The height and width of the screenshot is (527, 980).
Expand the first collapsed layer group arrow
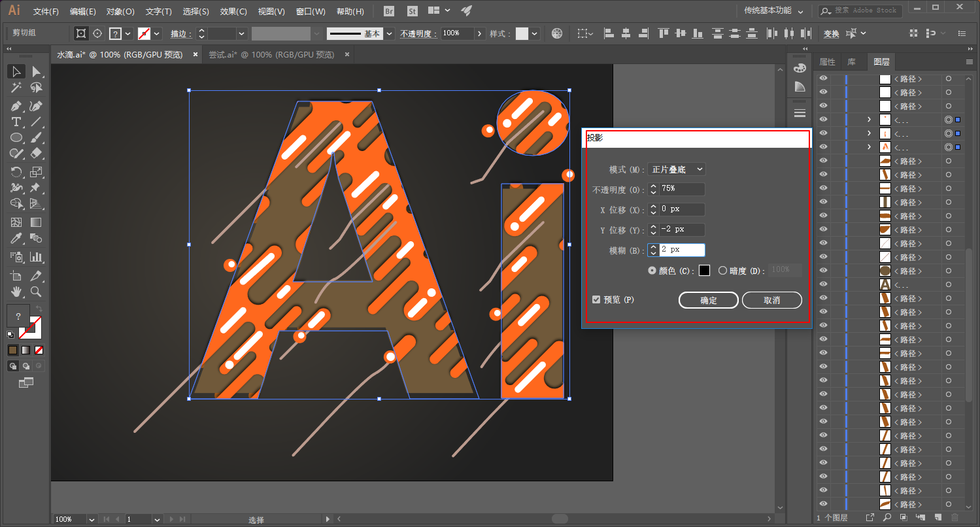(869, 120)
